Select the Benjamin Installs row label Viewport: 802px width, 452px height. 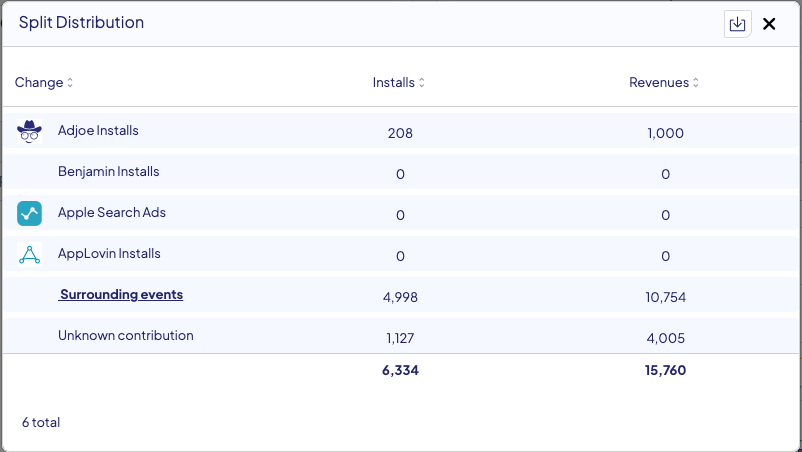108,172
